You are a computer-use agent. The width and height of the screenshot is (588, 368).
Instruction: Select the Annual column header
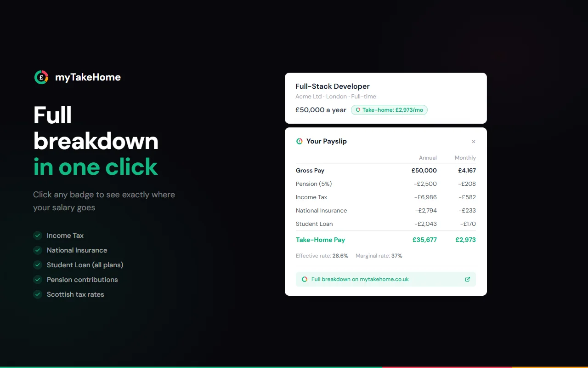point(428,157)
